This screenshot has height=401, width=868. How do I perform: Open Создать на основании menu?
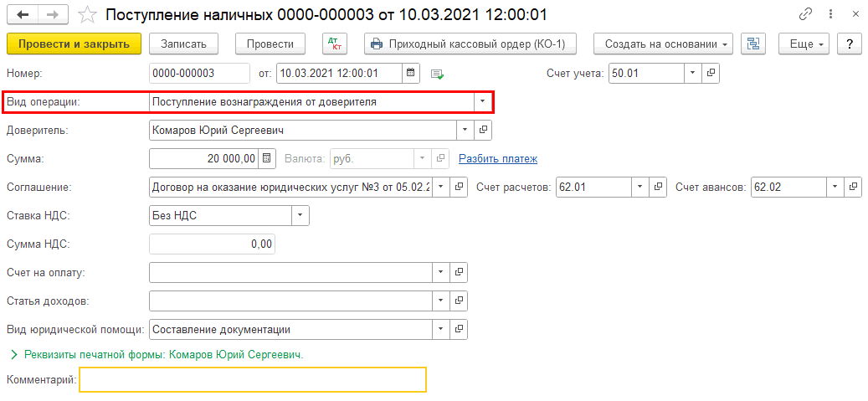(x=663, y=44)
